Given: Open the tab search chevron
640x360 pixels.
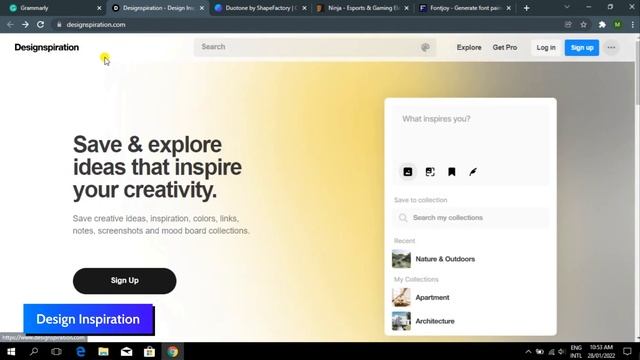Looking at the screenshot, I should (x=567, y=7).
